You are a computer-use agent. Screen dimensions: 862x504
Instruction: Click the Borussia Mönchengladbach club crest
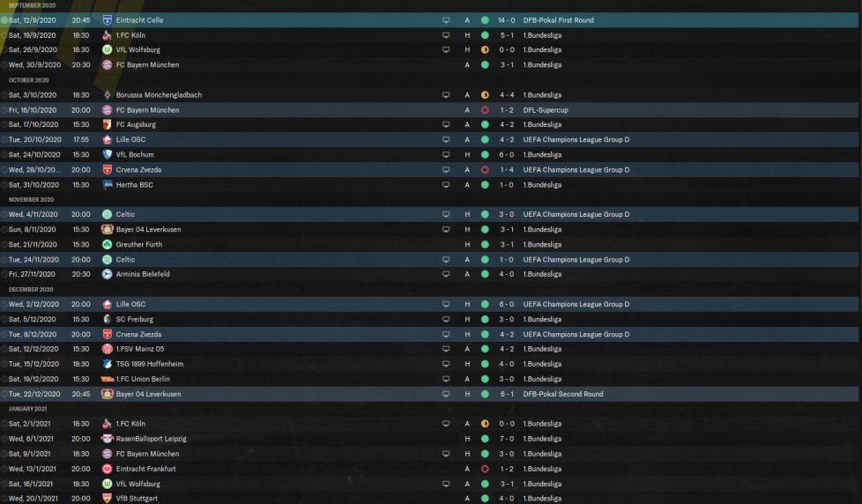(x=107, y=94)
